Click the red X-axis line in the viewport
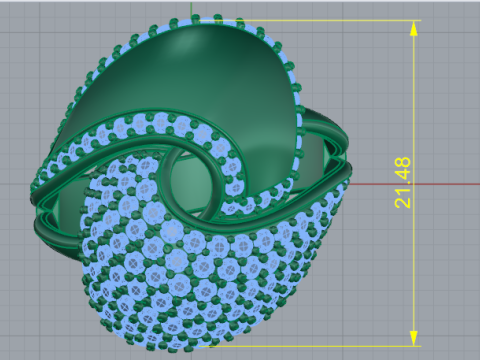Screen dimensions: 480x360 point(414,184)
